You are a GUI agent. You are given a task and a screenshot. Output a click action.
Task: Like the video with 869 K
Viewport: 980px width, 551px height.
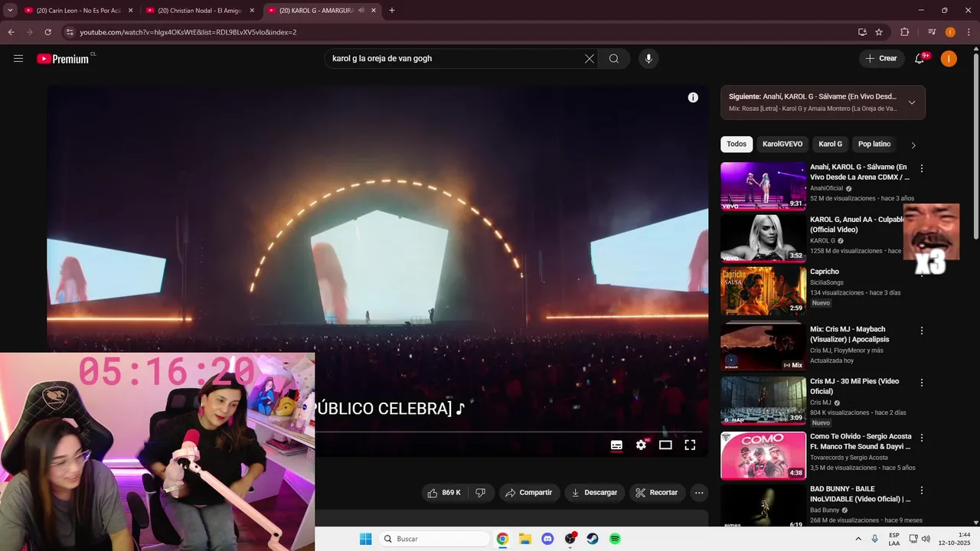445,493
